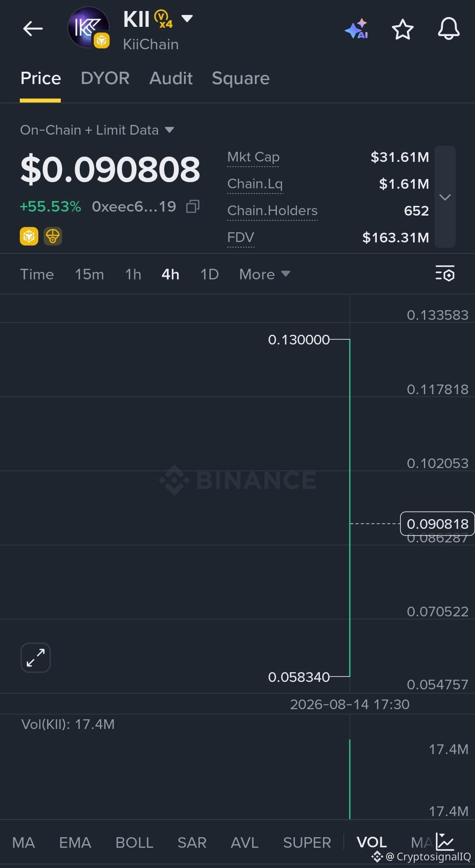Image resolution: width=475 pixels, height=868 pixels.
Task: Switch to the DYOR tab
Action: [x=105, y=78]
